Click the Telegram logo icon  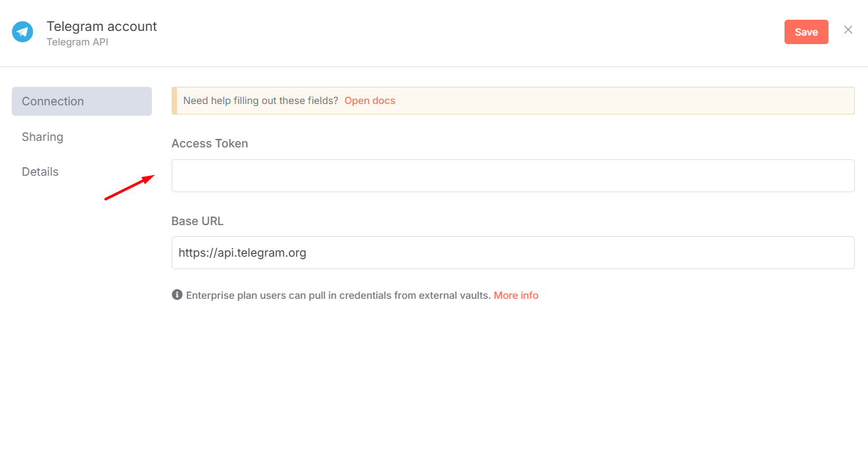point(22,32)
